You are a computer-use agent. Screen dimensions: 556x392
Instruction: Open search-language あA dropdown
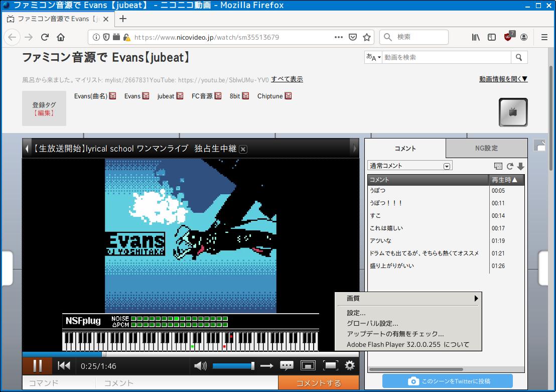coord(373,57)
